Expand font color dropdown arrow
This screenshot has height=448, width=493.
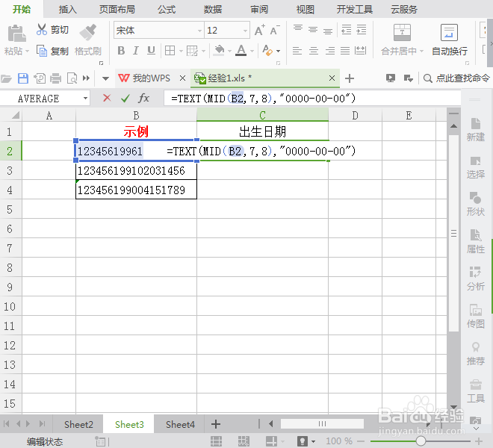click(252, 51)
